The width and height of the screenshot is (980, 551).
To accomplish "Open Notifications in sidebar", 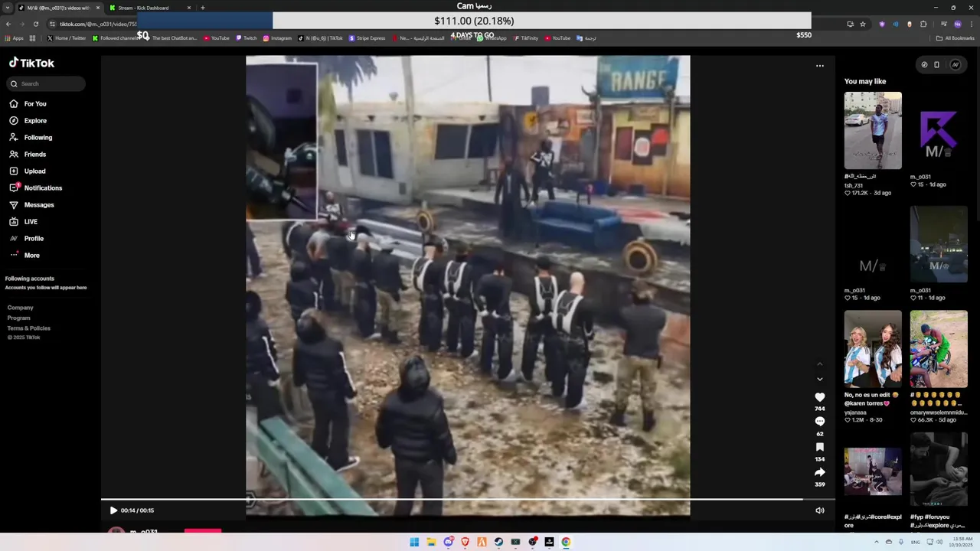I will 36,187.
